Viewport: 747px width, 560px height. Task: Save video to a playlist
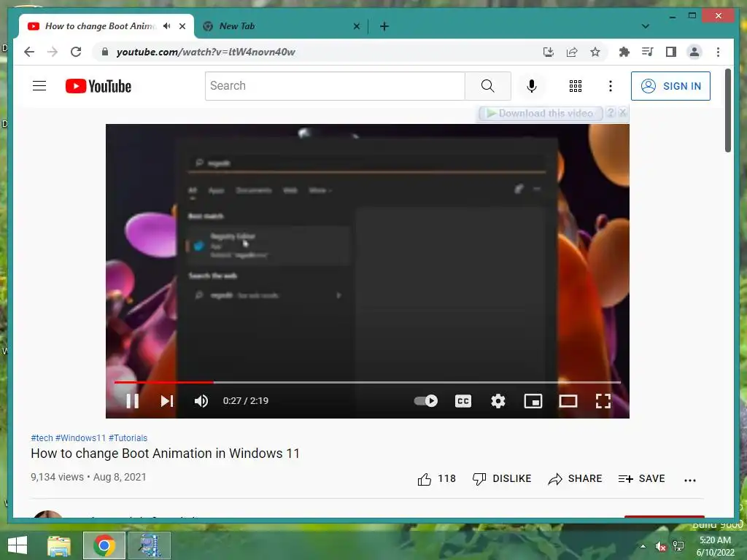pyautogui.click(x=641, y=478)
